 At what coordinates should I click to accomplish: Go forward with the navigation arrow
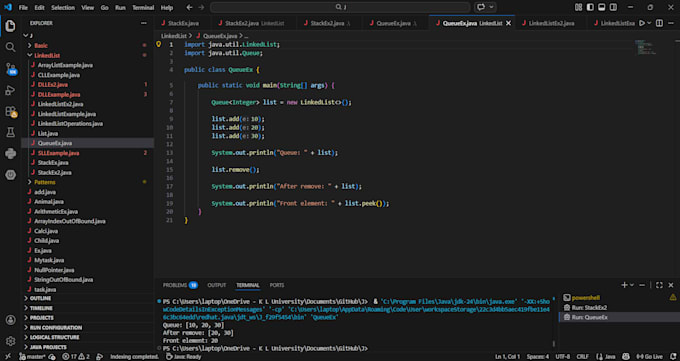pos(201,7)
